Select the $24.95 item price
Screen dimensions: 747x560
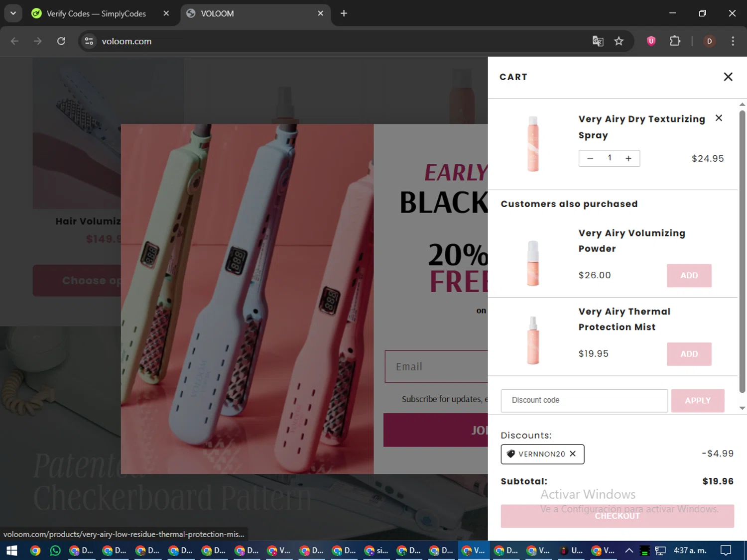pos(708,158)
